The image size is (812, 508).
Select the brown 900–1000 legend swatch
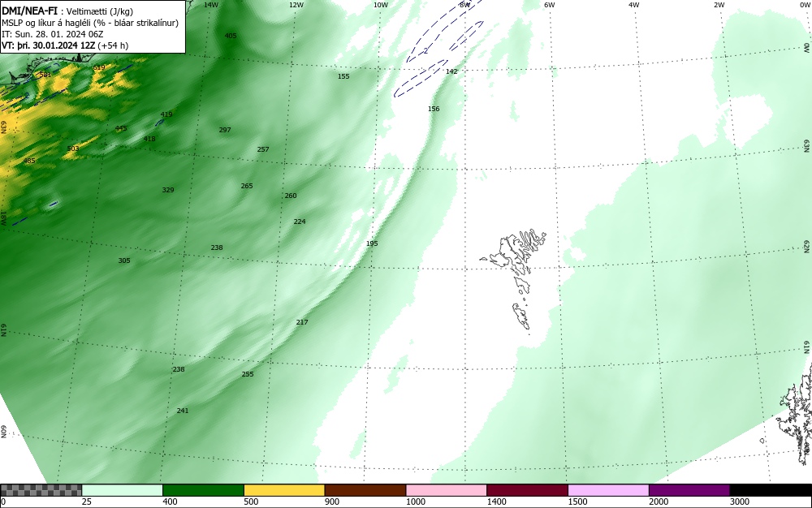pos(365,490)
